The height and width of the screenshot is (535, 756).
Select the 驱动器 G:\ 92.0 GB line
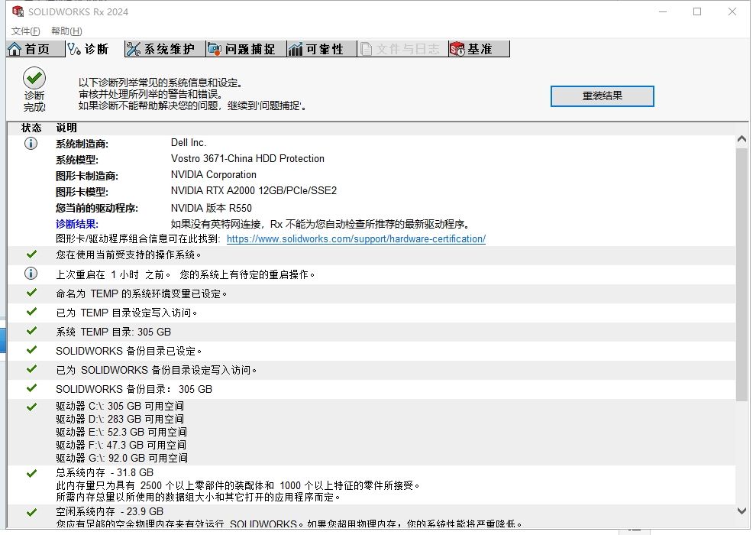tap(122, 459)
